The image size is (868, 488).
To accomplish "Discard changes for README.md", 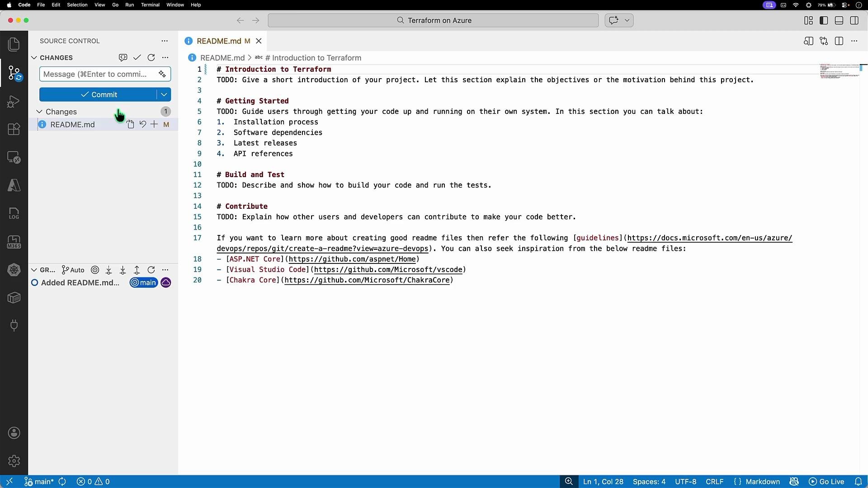I will [142, 124].
